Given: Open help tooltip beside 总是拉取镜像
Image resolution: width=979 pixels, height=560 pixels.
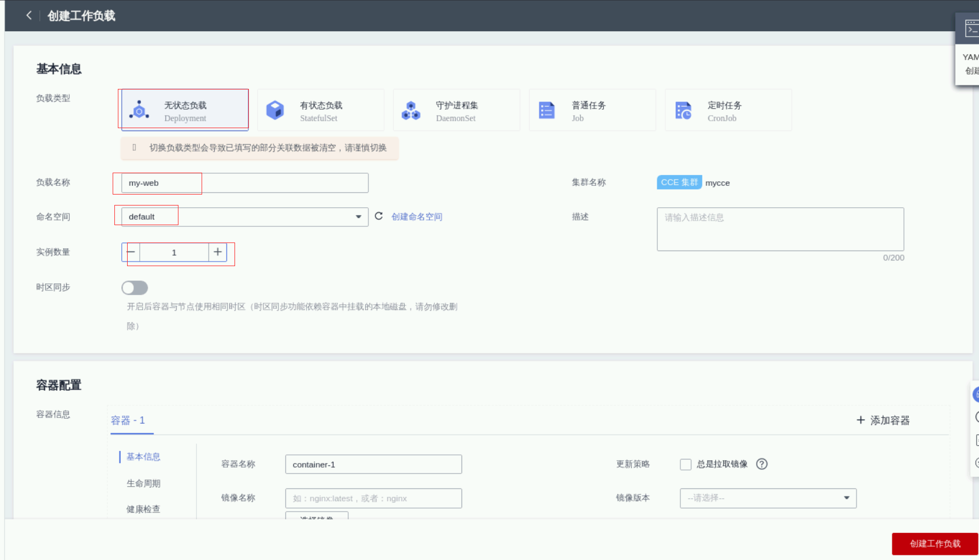Looking at the screenshot, I should (762, 464).
